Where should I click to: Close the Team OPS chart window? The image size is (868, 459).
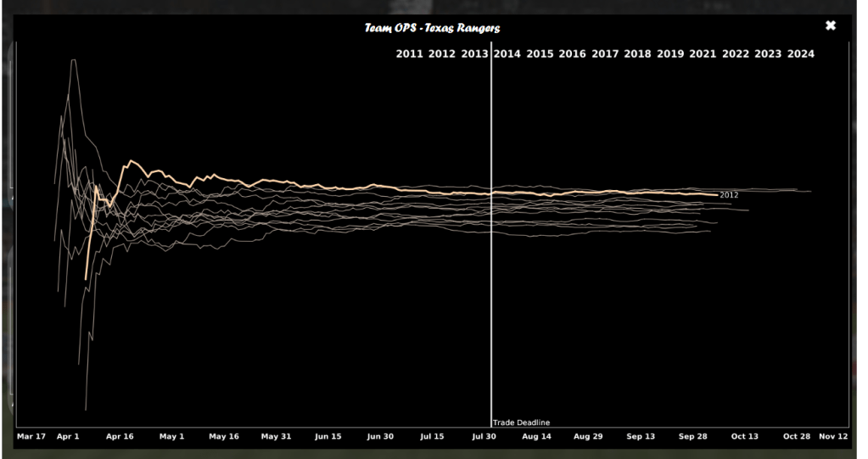click(831, 26)
